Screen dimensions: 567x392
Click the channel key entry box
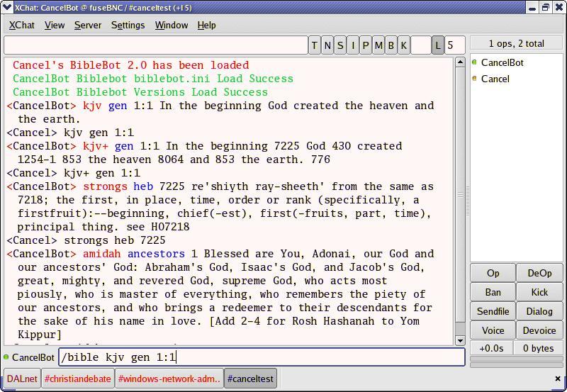click(421, 45)
